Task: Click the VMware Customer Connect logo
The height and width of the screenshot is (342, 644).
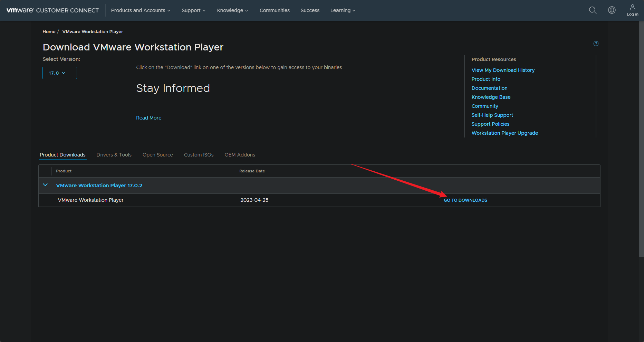Action: (52, 10)
